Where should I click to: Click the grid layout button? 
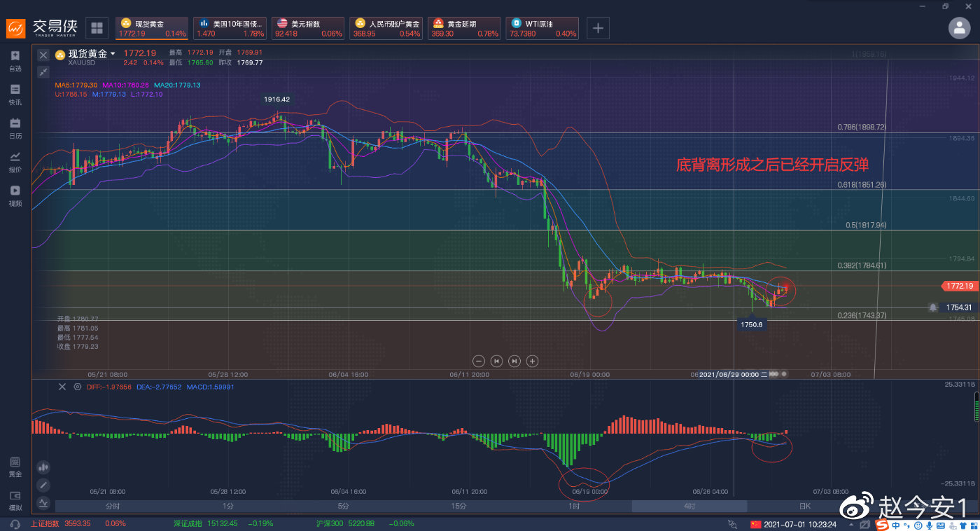[97, 28]
